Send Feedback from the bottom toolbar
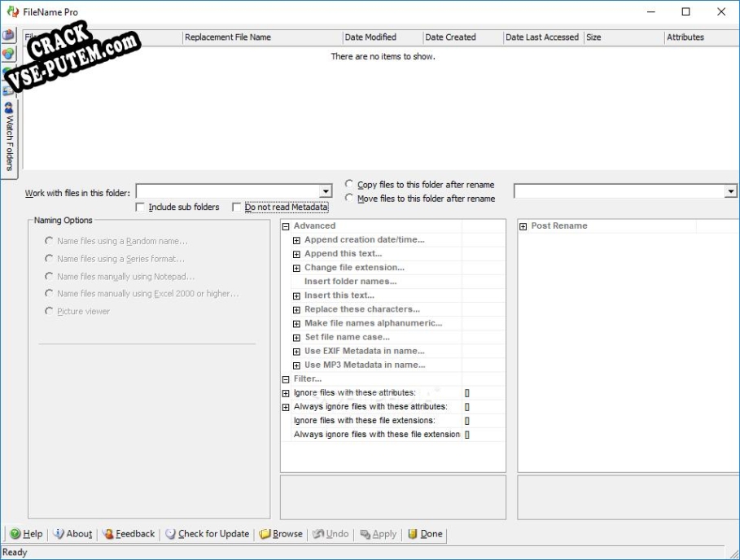Screen dimensions: 740x560 (129, 534)
